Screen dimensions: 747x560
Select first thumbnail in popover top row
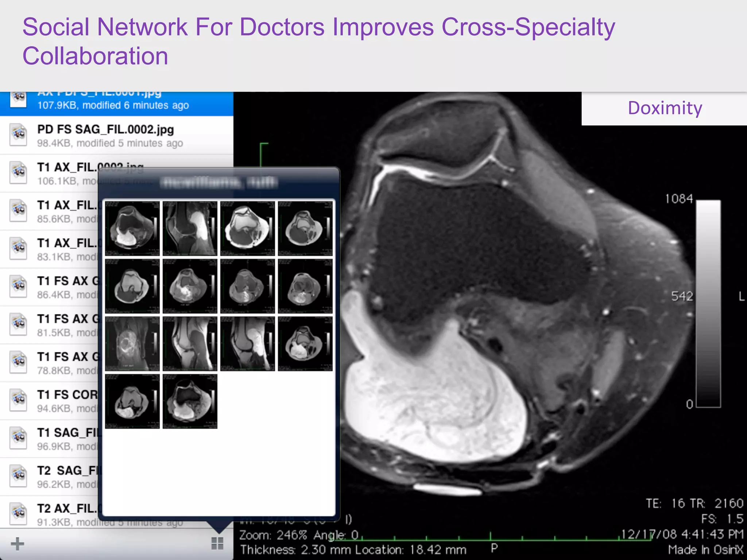(x=132, y=229)
